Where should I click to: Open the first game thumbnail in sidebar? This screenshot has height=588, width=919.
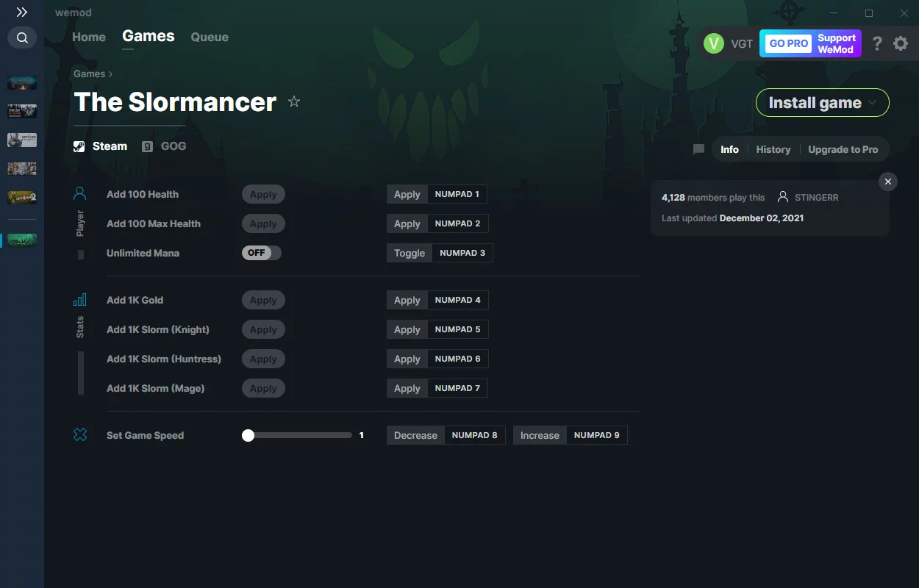(x=22, y=82)
